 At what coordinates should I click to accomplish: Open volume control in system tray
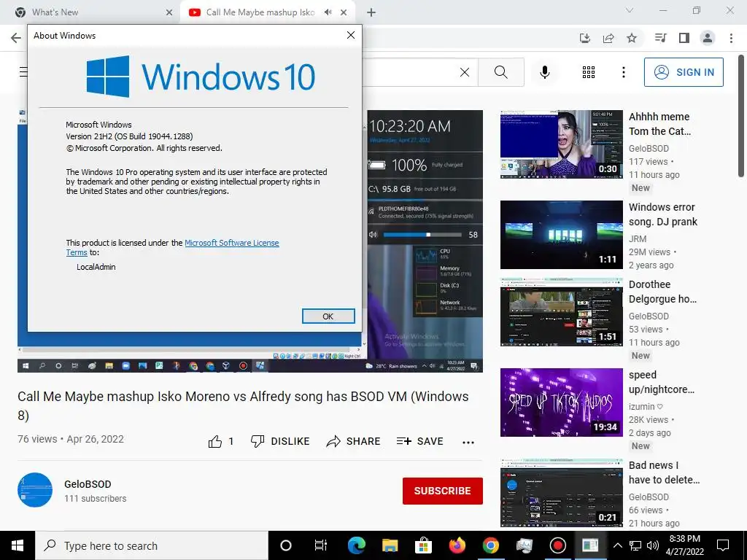(653, 545)
